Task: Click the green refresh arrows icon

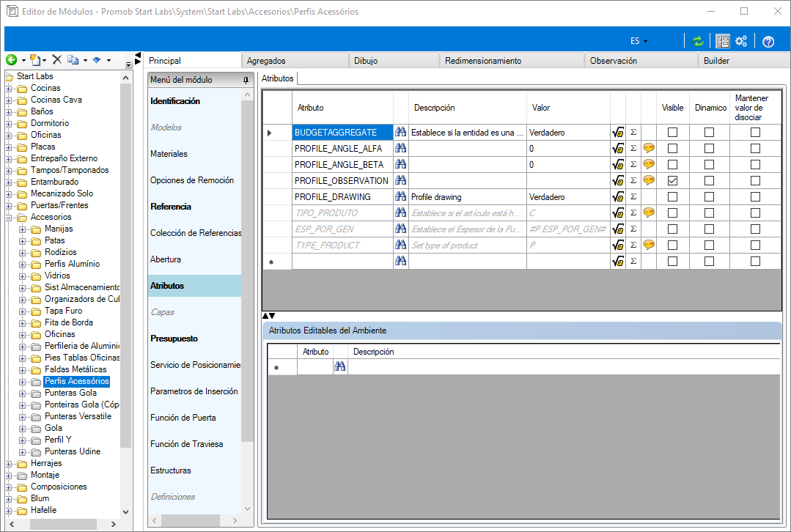Action: tap(698, 41)
